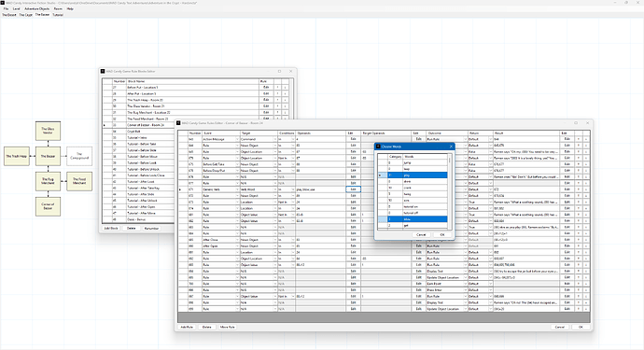644x350 pixels.
Task: Move 'The Trash Heap - Room 20' block up
Action: 277,100
